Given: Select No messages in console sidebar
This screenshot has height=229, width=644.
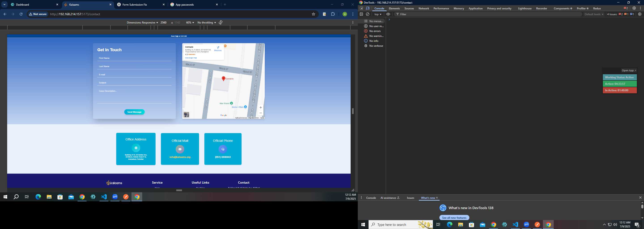Looking at the screenshot, I should tap(374, 21).
